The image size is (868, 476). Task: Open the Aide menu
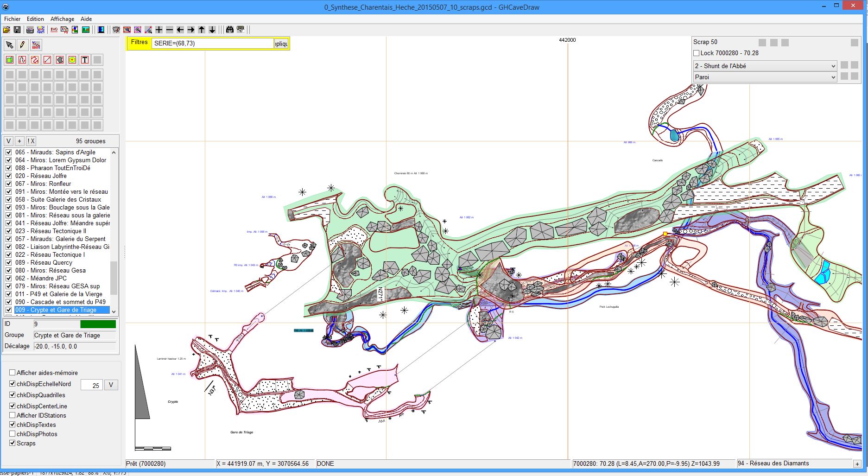86,19
